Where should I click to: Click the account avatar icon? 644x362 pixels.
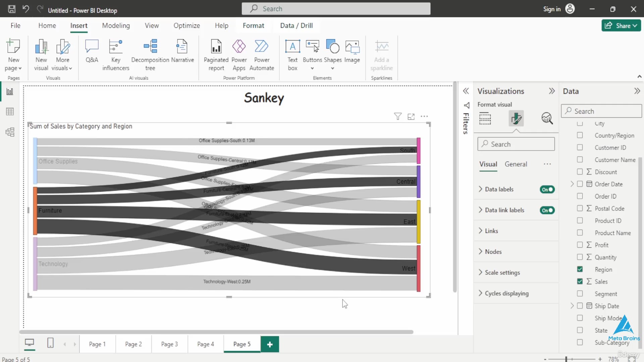pyautogui.click(x=570, y=9)
